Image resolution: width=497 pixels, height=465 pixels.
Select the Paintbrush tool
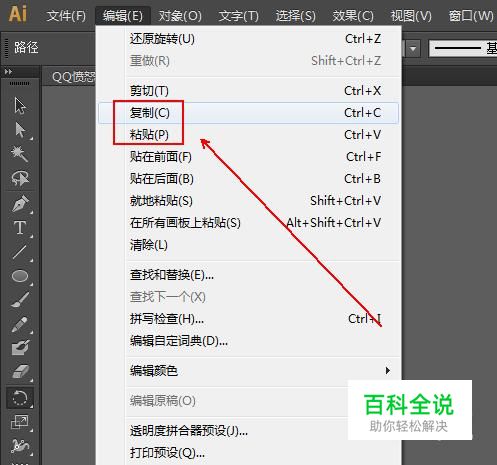coord(20,299)
